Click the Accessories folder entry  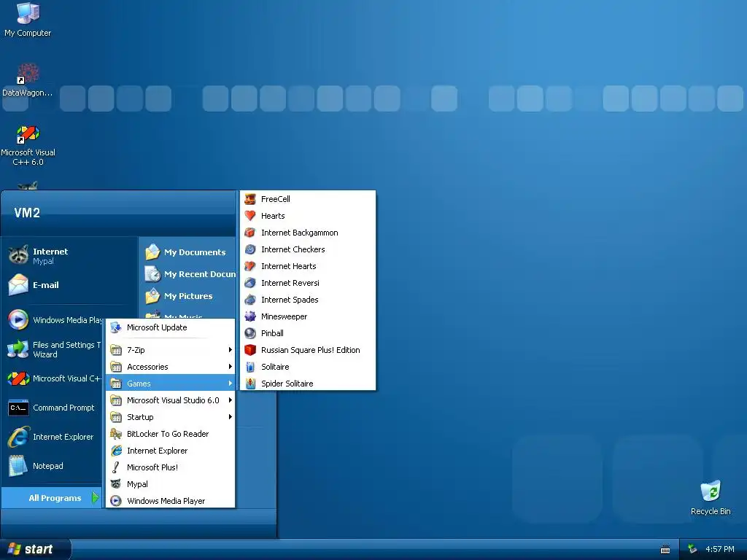(171, 367)
